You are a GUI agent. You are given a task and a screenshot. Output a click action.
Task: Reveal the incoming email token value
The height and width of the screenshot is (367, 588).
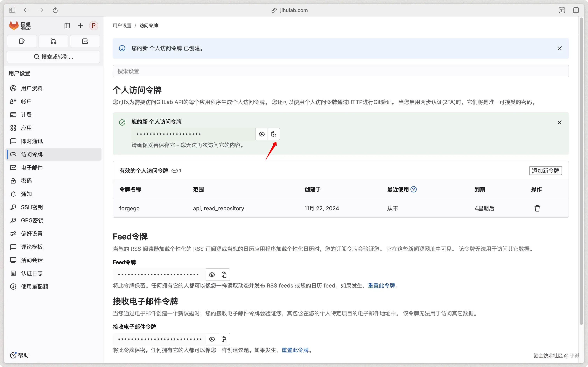coord(212,339)
